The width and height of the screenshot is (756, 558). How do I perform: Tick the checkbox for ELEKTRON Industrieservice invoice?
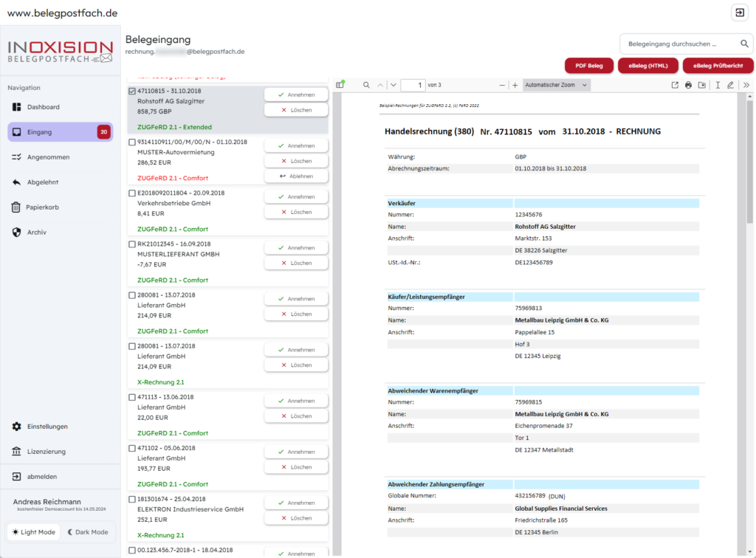point(132,499)
